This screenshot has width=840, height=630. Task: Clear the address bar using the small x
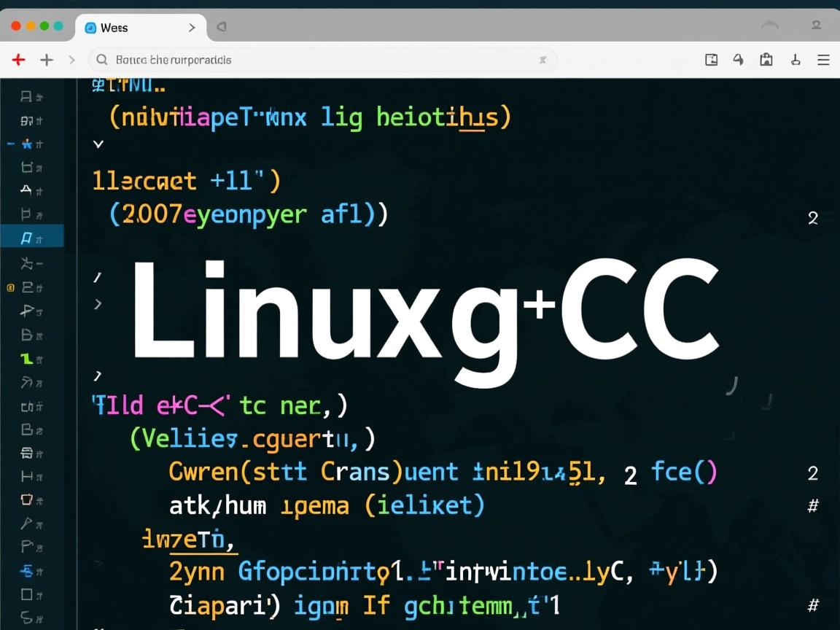542,60
